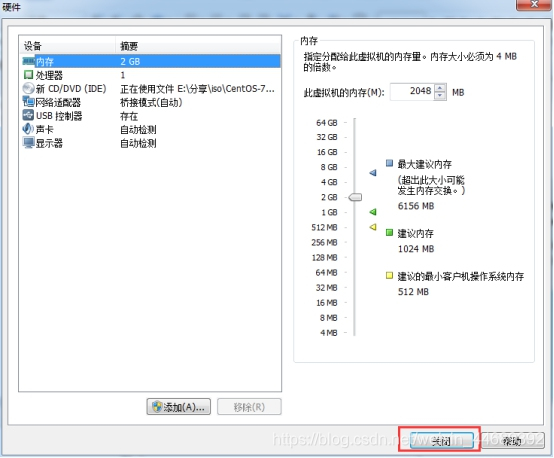554x458 pixels.
Task: Click the 16 MB slider scale label
Action: tap(327, 303)
